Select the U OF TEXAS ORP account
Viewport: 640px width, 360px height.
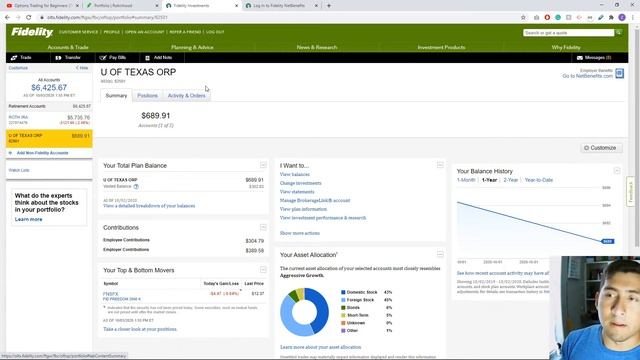click(x=49, y=138)
